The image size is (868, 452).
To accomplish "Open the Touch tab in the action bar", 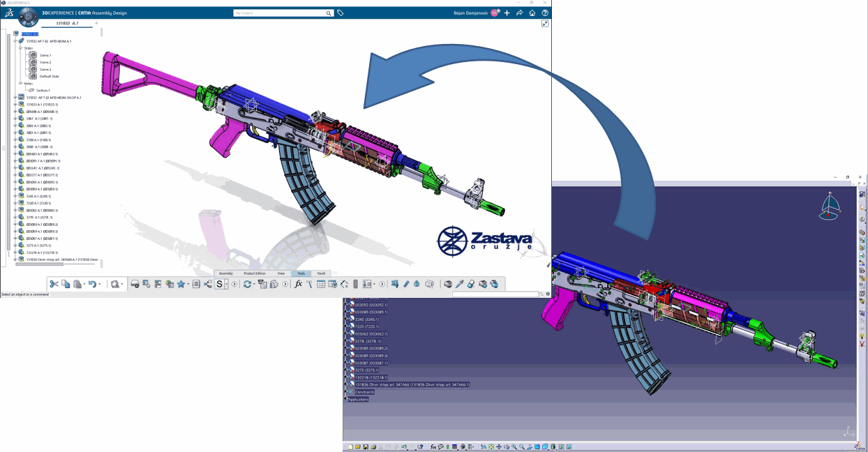I will click(x=321, y=273).
